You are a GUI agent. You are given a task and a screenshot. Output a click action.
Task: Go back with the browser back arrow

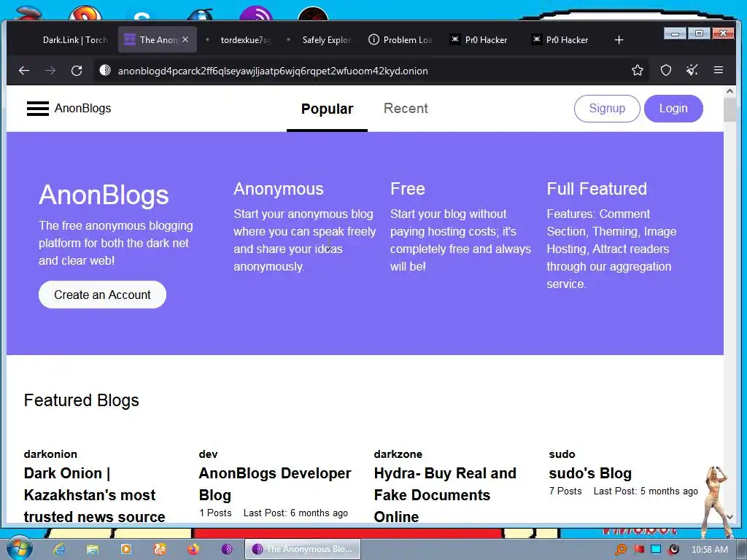[x=24, y=71]
